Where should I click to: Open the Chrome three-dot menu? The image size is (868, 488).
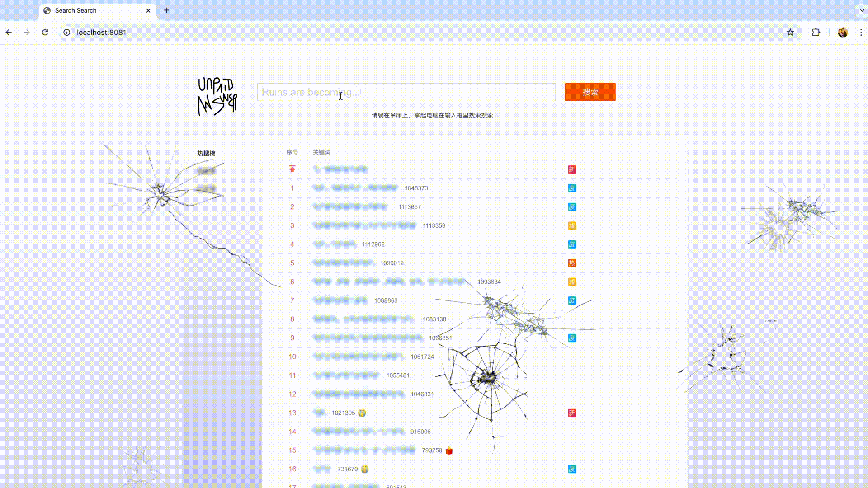(861, 33)
